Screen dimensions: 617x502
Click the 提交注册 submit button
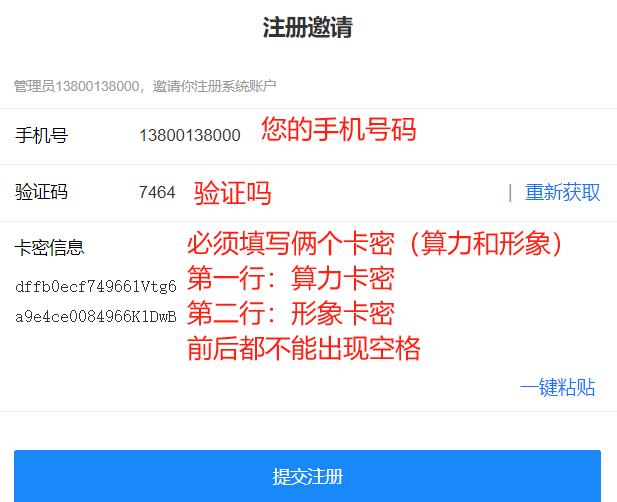tap(307, 476)
